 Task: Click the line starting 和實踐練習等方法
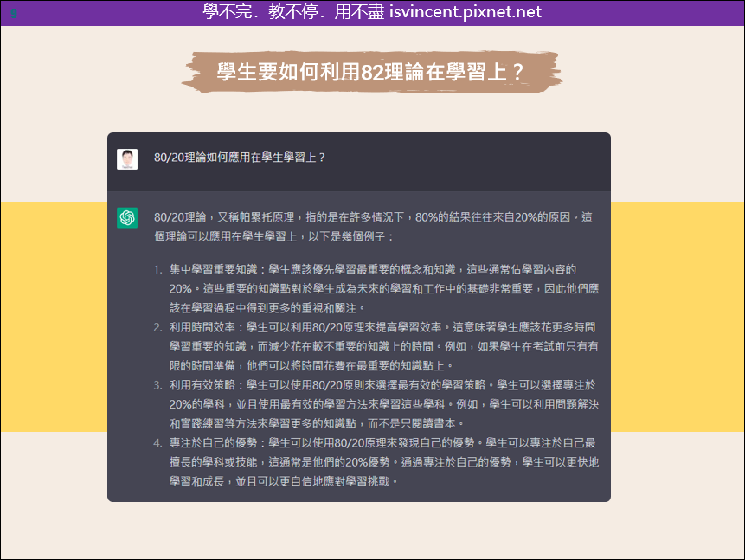click(317, 423)
